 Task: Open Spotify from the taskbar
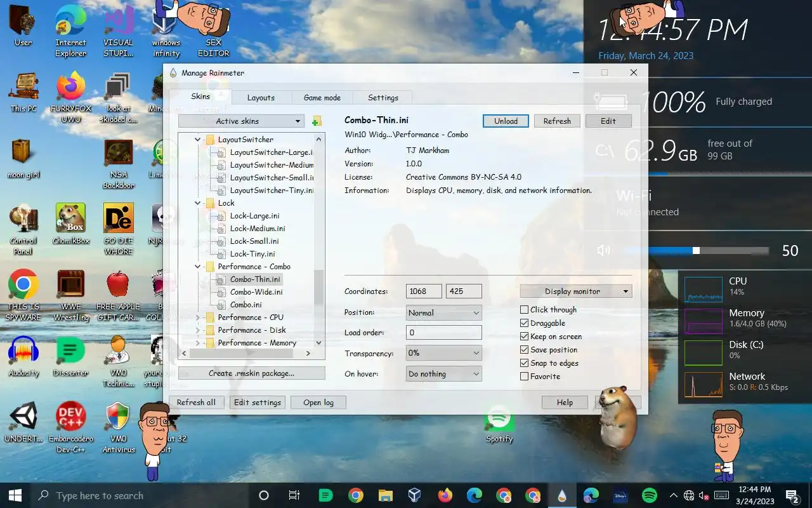coord(649,495)
